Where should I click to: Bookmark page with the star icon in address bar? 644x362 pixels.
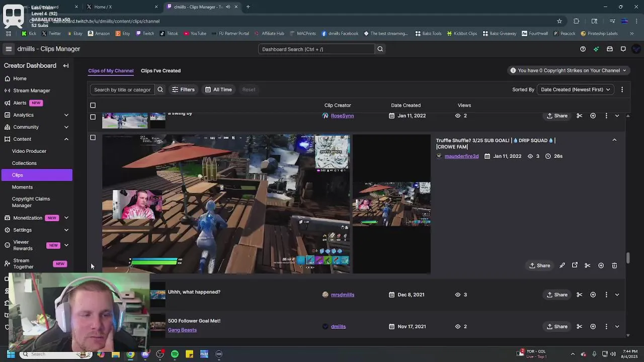click(x=559, y=21)
